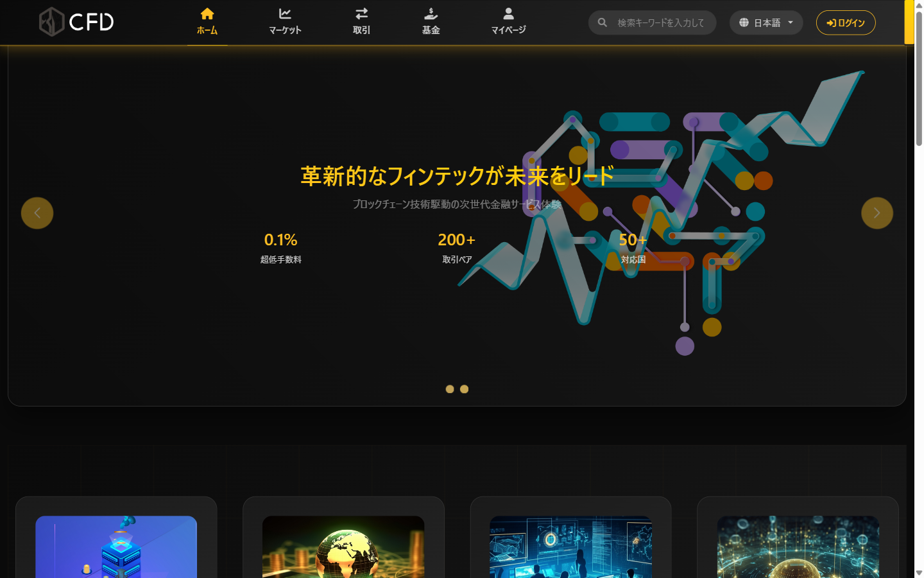Click the 200+ statistic value
Screen dimensions: 924x578
point(457,240)
